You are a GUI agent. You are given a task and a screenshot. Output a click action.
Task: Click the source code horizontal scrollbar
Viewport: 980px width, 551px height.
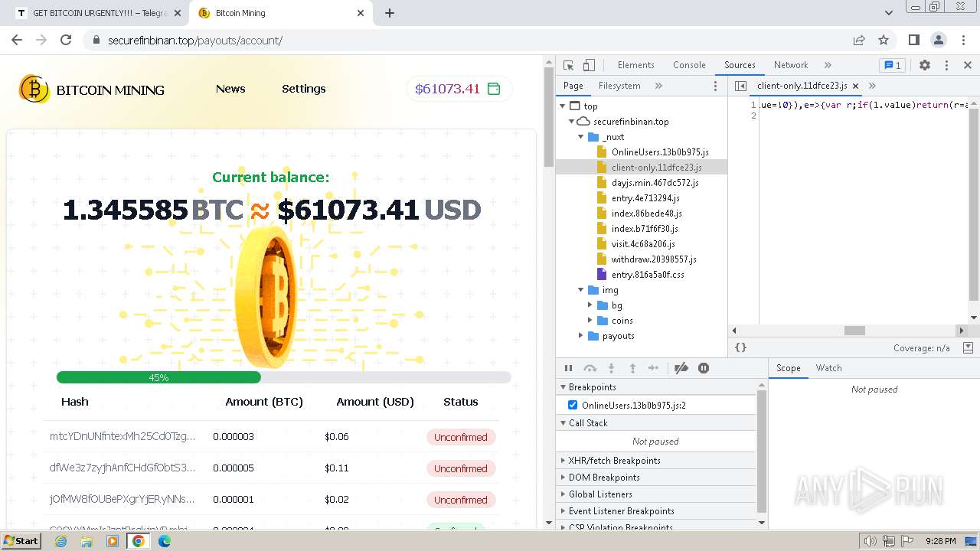[x=854, y=331]
